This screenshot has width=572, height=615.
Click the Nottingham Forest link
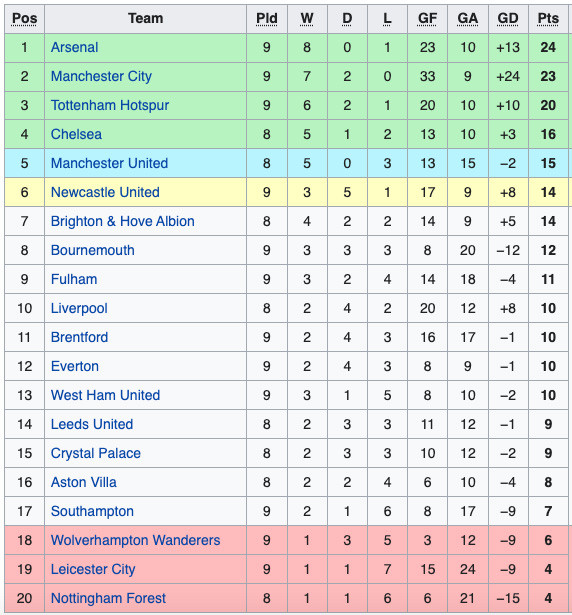[108, 599]
